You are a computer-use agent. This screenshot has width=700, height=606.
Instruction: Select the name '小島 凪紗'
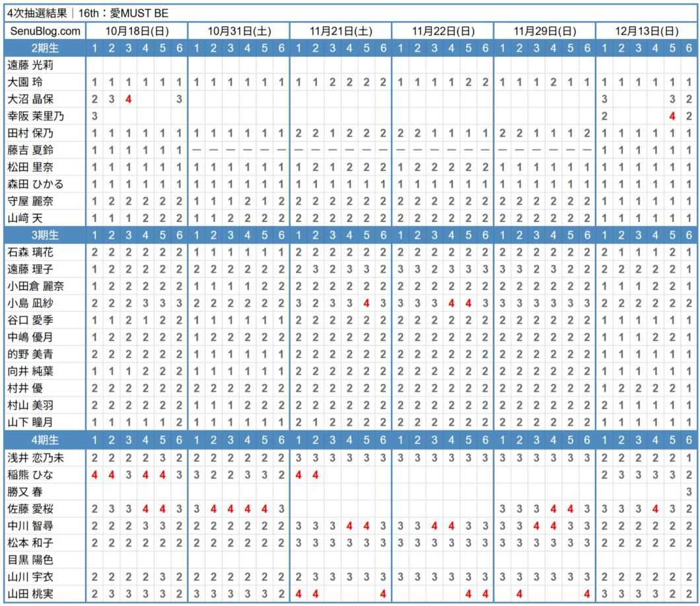(30, 303)
